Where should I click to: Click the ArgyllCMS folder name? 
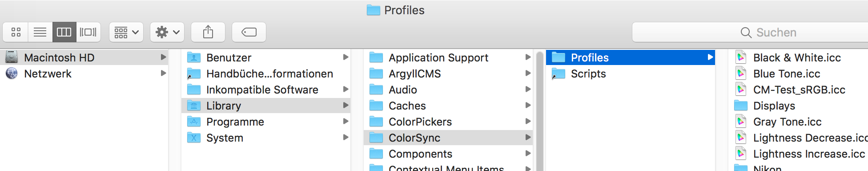(x=415, y=73)
